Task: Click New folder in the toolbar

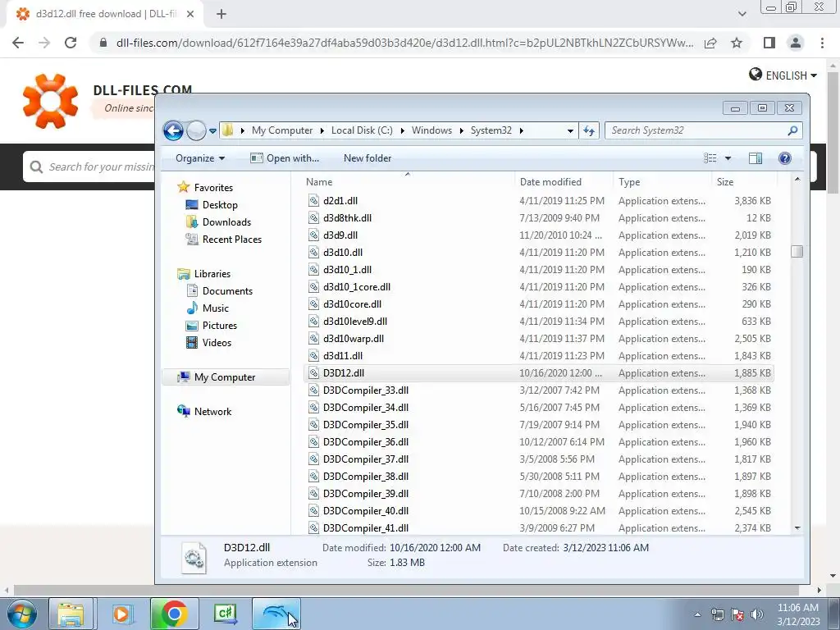Action: coord(367,158)
